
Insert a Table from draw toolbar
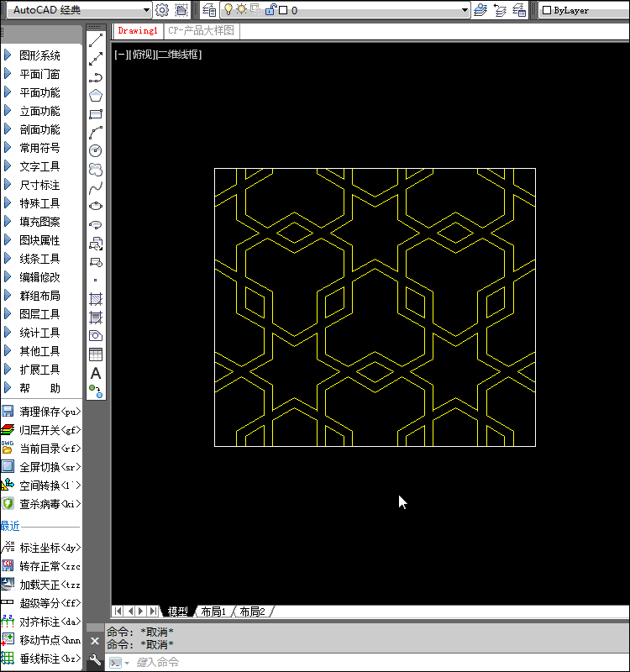pos(96,354)
